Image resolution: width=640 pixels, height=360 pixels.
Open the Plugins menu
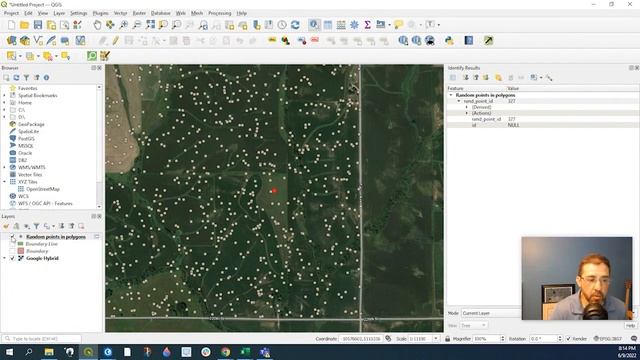[x=100, y=13]
